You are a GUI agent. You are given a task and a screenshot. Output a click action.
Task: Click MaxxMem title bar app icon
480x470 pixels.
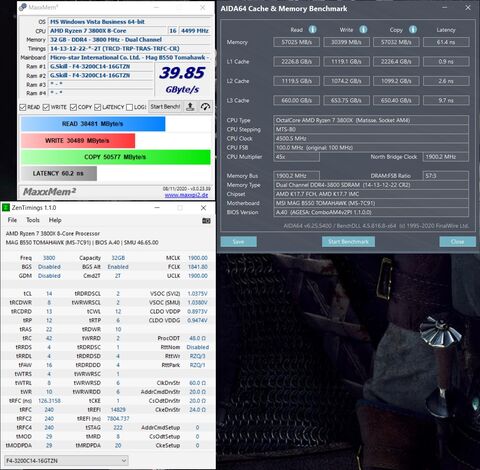tap(23, 7)
